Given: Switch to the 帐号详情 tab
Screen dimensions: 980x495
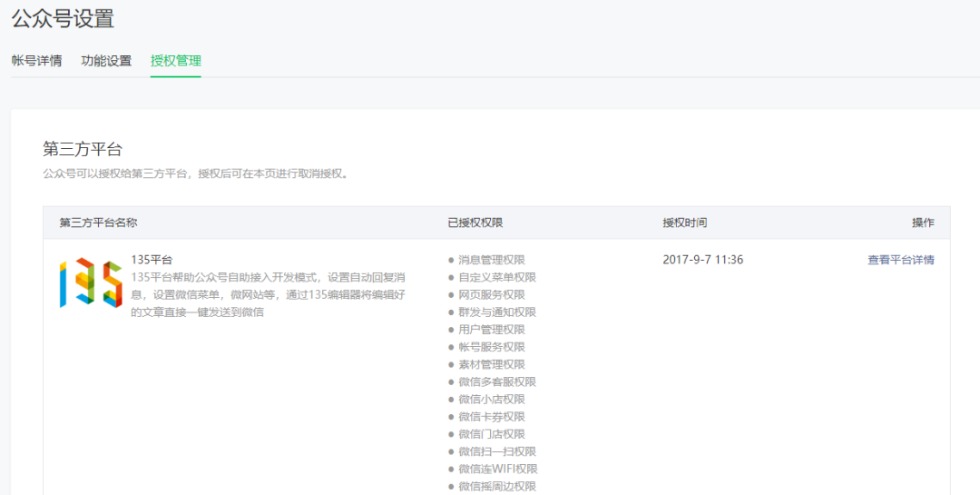Looking at the screenshot, I should (x=37, y=62).
